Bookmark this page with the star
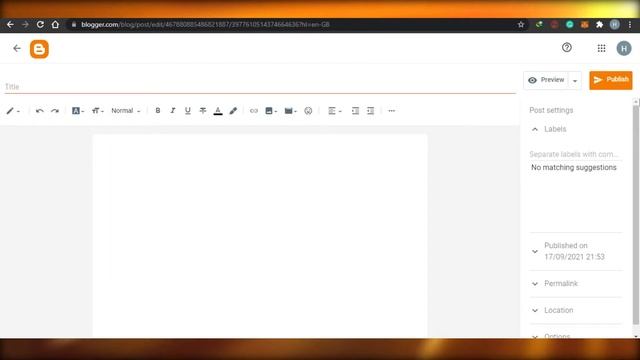The image size is (640, 360). pyautogui.click(x=521, y=24)
